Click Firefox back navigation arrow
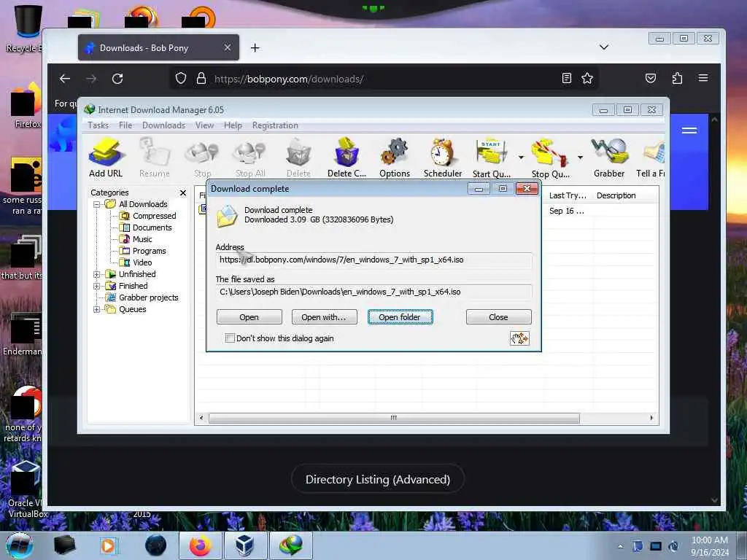 click(65, 79)
